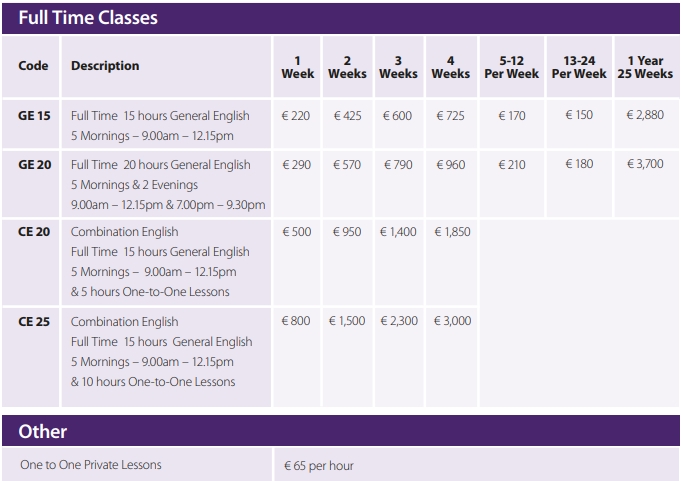Click the 1 Year 25 Weeks header

645,67
